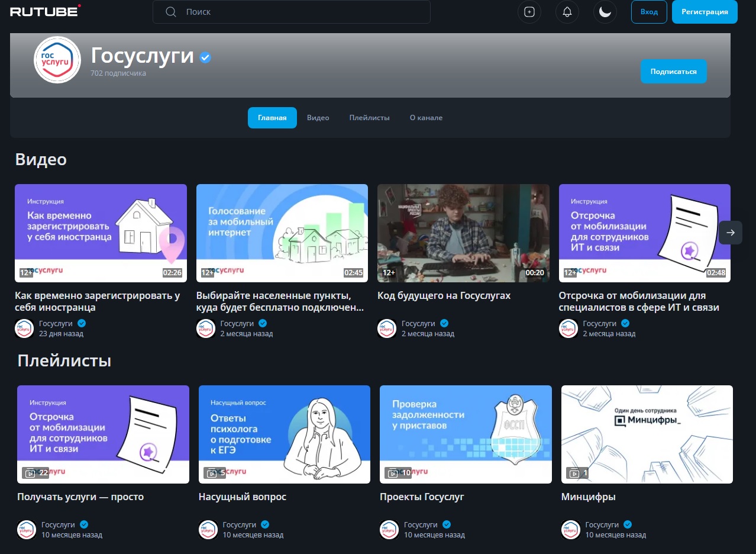Open thumbnail 'Голосование за мобильный интернет'
The width and height of the screenshot is (756, 554).
click(x=282, y=233)
